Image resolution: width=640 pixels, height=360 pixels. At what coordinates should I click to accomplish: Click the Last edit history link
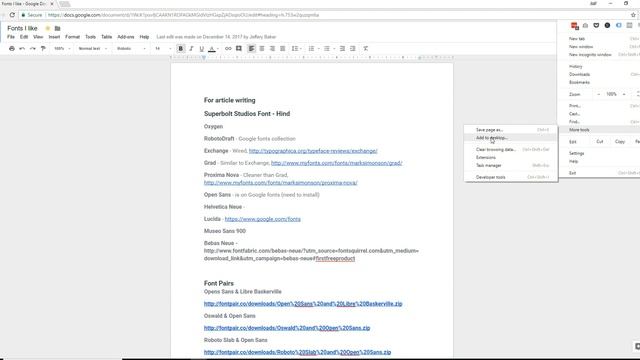click(x=216, y=37)
